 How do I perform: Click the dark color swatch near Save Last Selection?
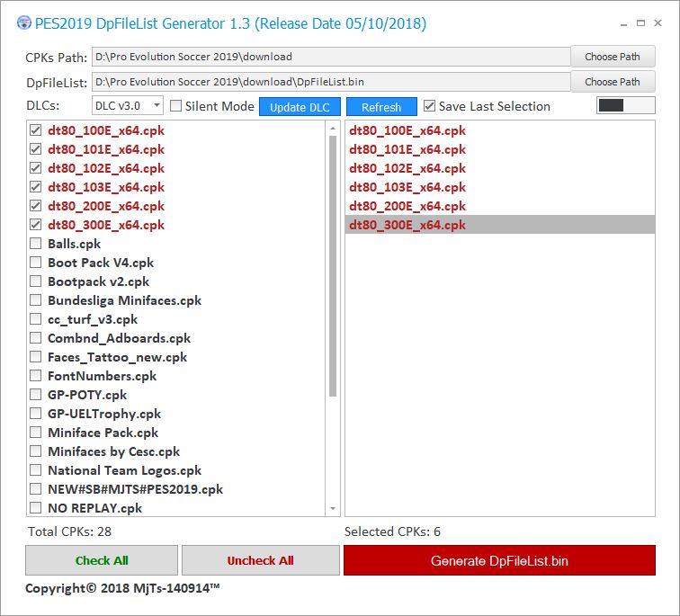coord(611,105)
